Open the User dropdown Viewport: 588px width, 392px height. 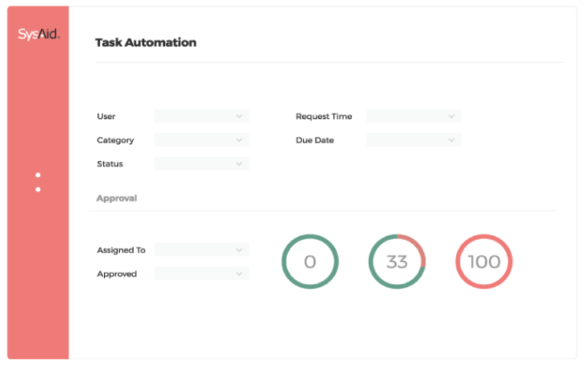click(201, 116)
